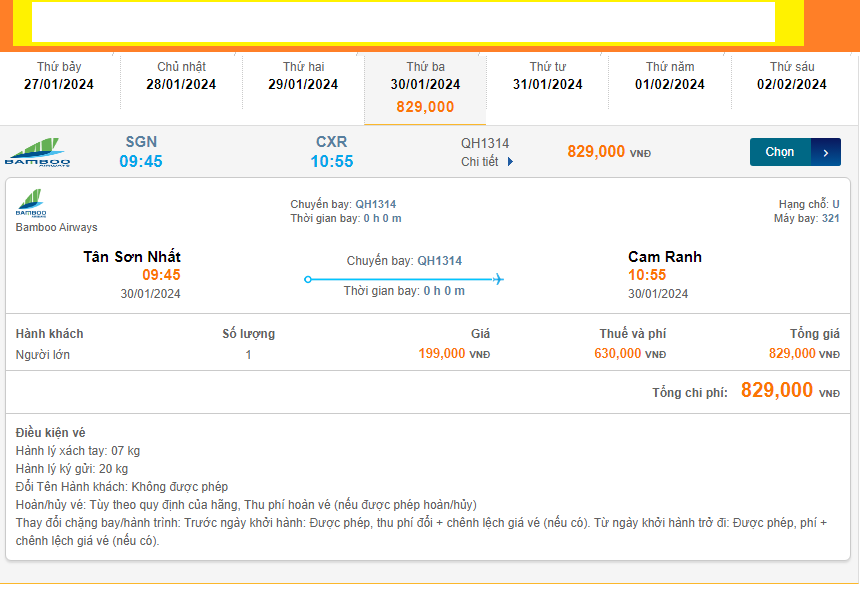Screen dimensions: 862x592
Task: Click the Bamboo Airways logo in details panel
Action: tap(31, 204)
